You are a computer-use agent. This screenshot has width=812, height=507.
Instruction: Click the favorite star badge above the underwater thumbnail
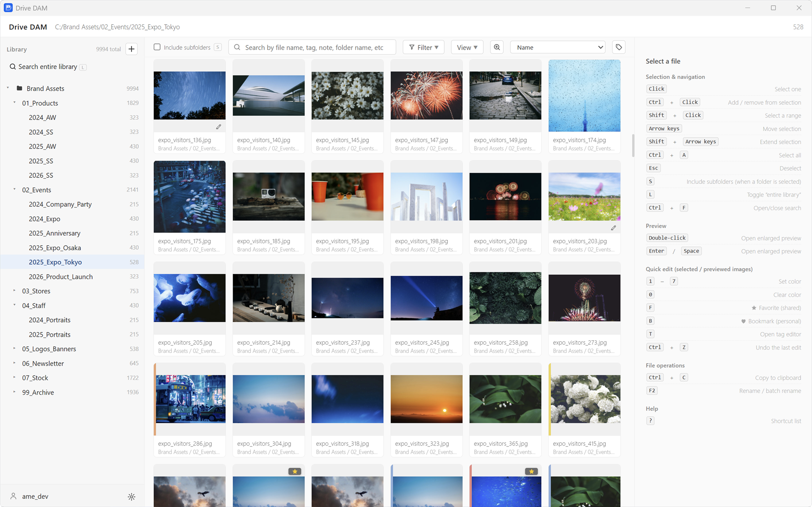pyautogui.click(x=531, y=471)
